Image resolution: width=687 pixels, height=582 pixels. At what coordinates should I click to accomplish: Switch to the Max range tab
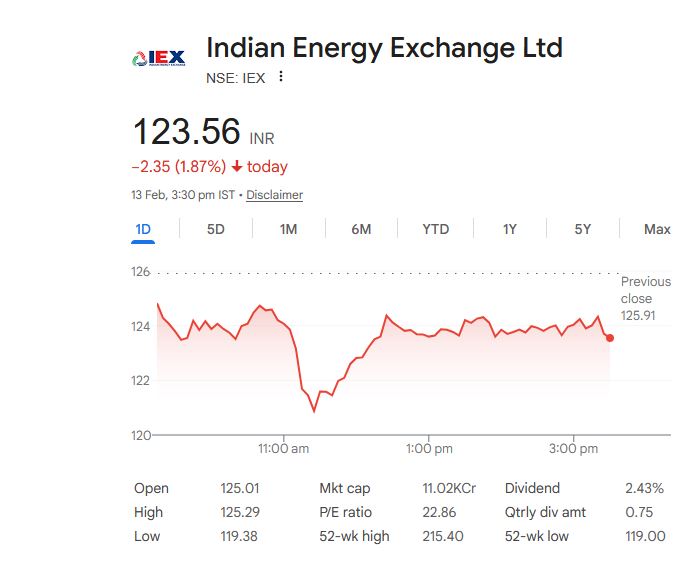(657, 229)
